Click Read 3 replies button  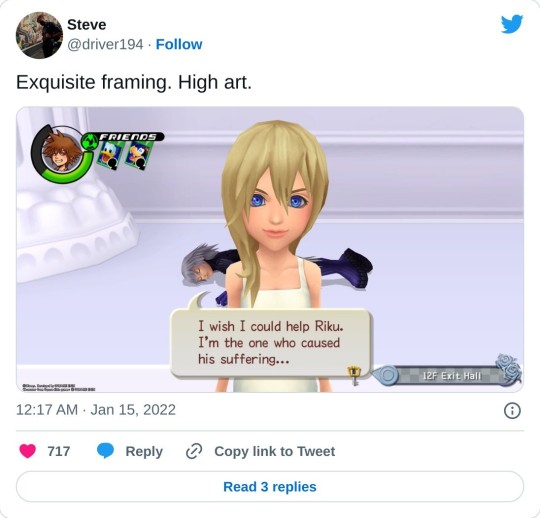(270, 486)
